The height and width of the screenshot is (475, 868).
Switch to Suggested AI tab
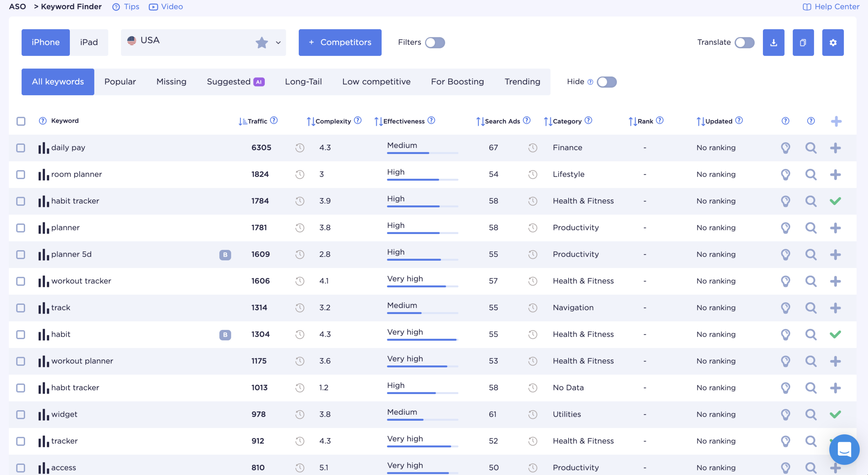pos(236,82)
